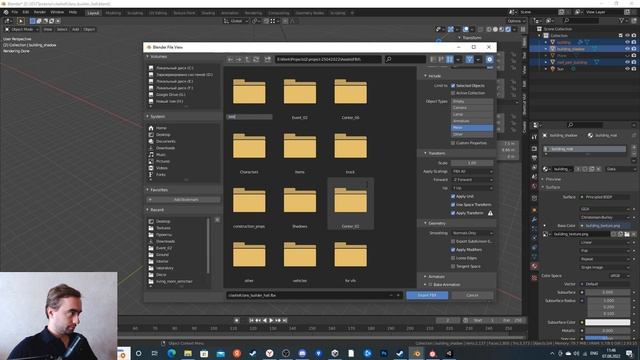Viewport: 640px width, 360px height.
Task: Jump to timeline end
Action: [285, 320]
